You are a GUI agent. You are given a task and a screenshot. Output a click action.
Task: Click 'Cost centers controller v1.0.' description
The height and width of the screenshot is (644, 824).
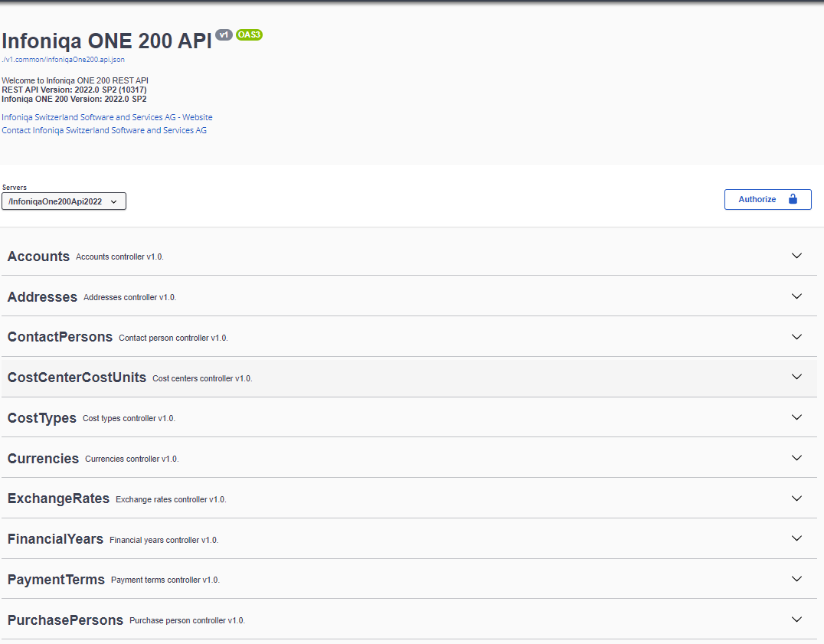coord(202,378)
